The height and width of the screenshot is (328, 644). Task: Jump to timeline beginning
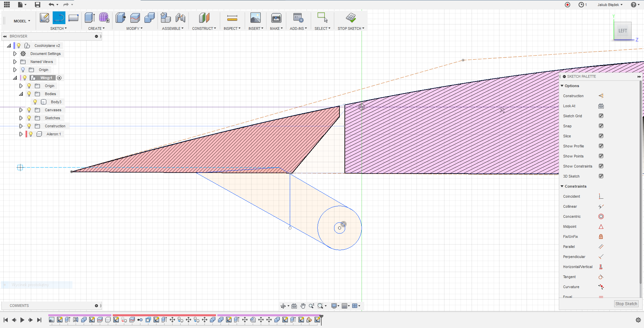pos(6,320)
